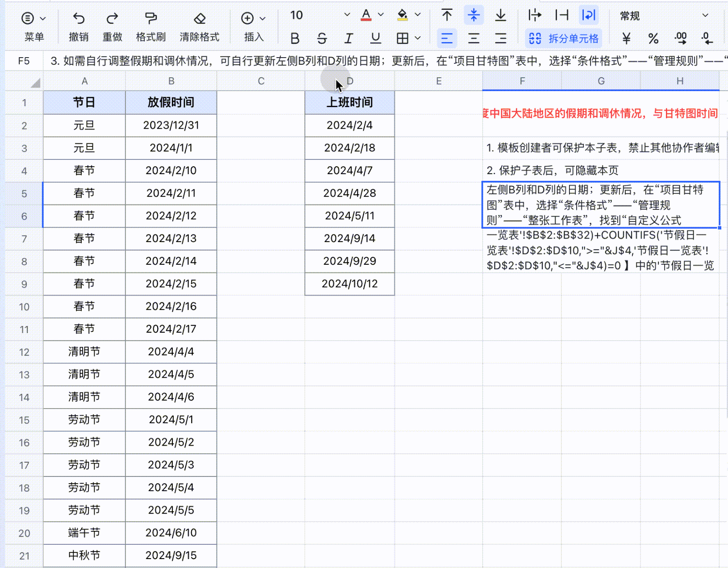The image size is (728, 568).
Task: Align text left horizontally
Action: (447, 38)
